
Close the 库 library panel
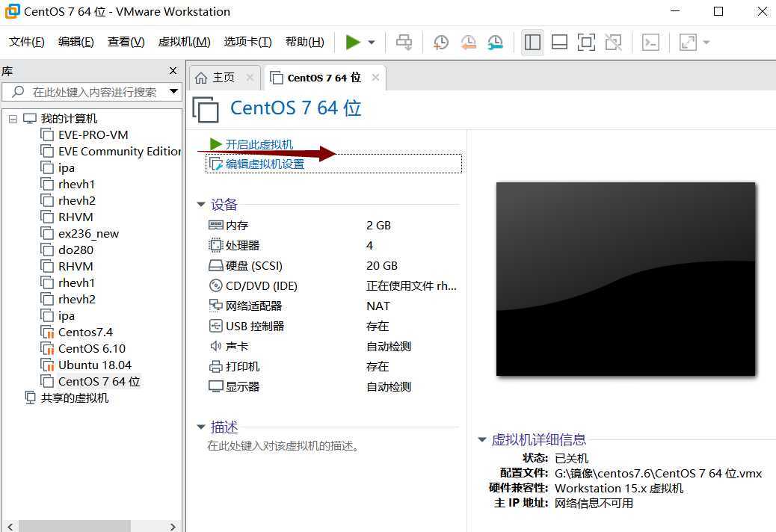point(173,71)
